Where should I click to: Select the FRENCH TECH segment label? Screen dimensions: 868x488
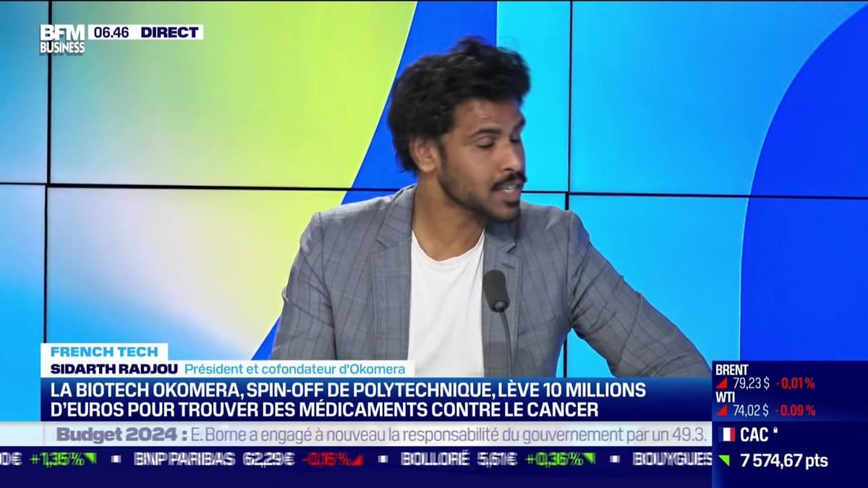(x=103, y=352)
